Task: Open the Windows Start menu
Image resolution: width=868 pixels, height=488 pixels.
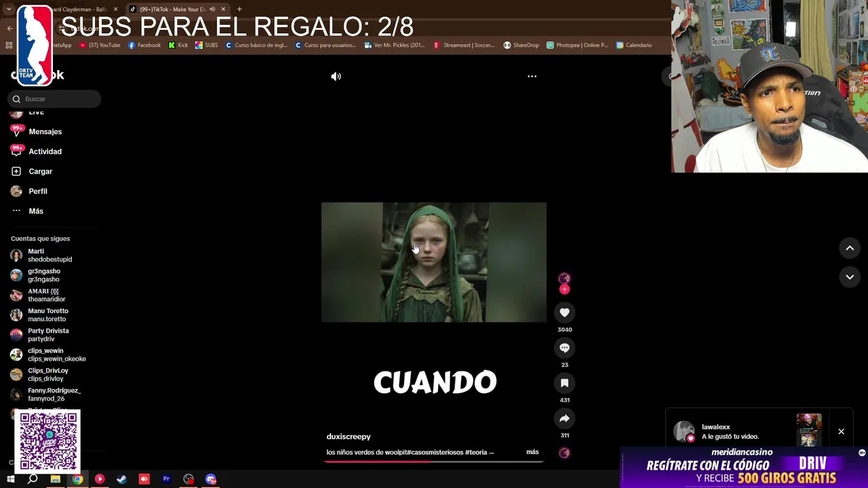Action: pyautogui.click(x=10, y=479)
